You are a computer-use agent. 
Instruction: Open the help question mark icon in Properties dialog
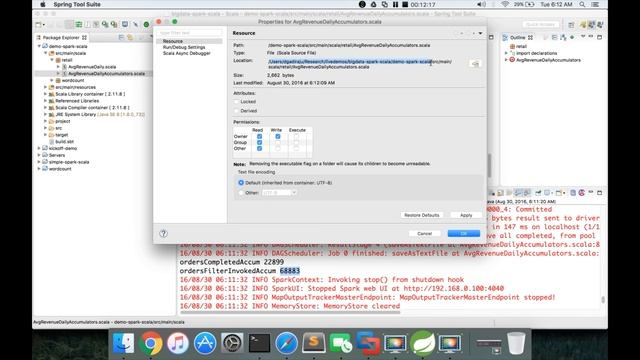tap(163, 233)
